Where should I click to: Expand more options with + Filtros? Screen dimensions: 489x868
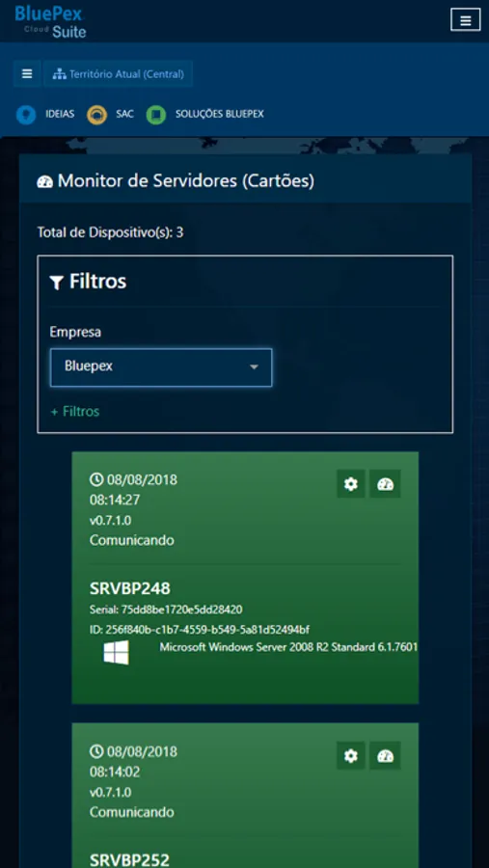75,411
